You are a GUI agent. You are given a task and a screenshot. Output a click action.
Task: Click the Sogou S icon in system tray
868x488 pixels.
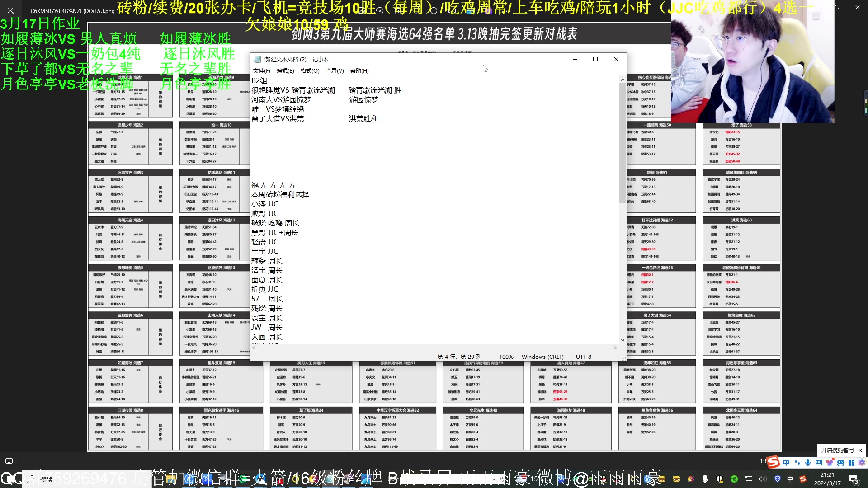click(x=803, y=479)
